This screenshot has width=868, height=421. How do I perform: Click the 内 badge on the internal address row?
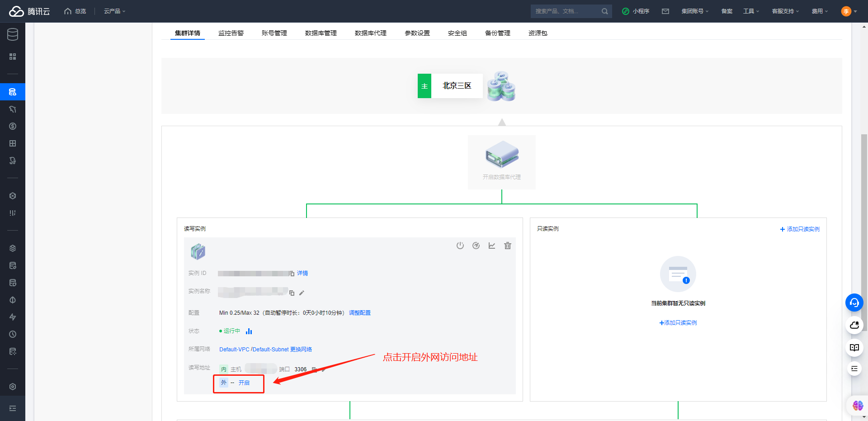point(223,369)
